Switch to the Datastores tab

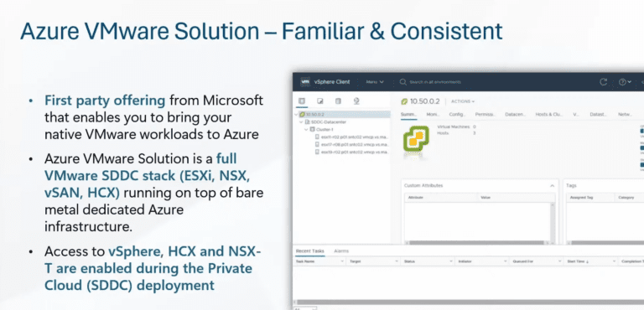[x=599, y=115]
